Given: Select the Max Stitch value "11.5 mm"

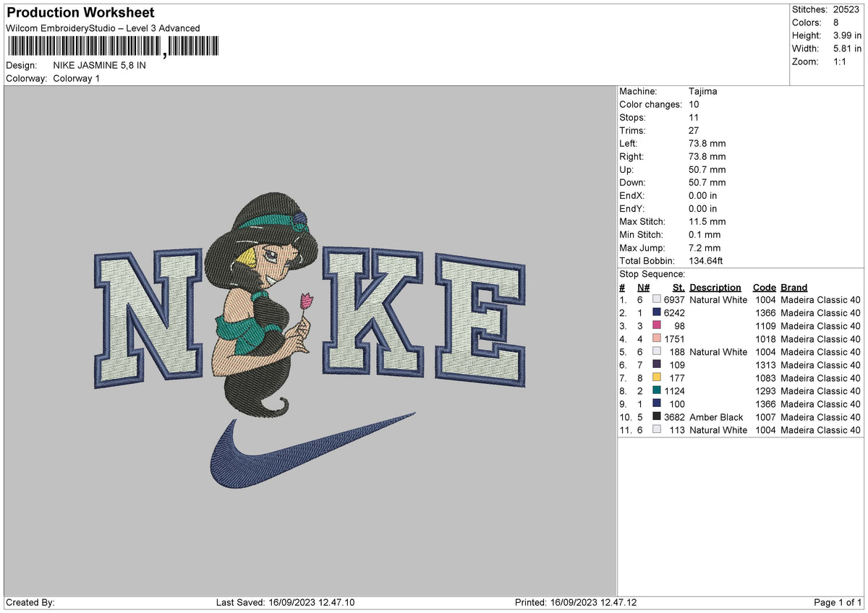Looking at the screenshot, I should [x=707, y=222].
